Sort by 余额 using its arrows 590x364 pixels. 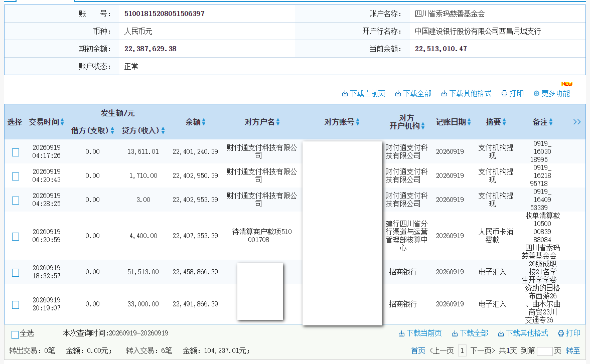pyautogui.click(x=204, y=122)
